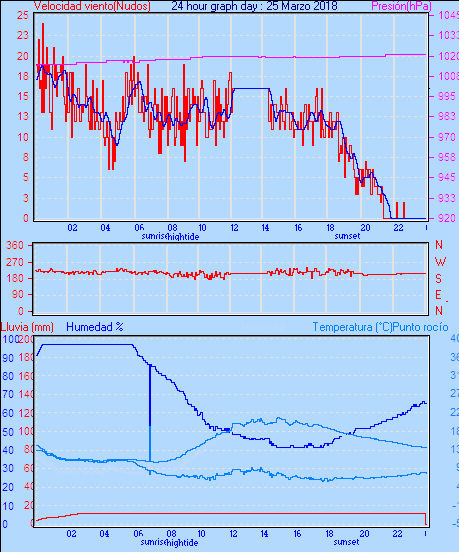Click the 'sunset' marker under bottom graph
Image resolution: width=459 pixels, height=552 pixels.
coord(347,542)
